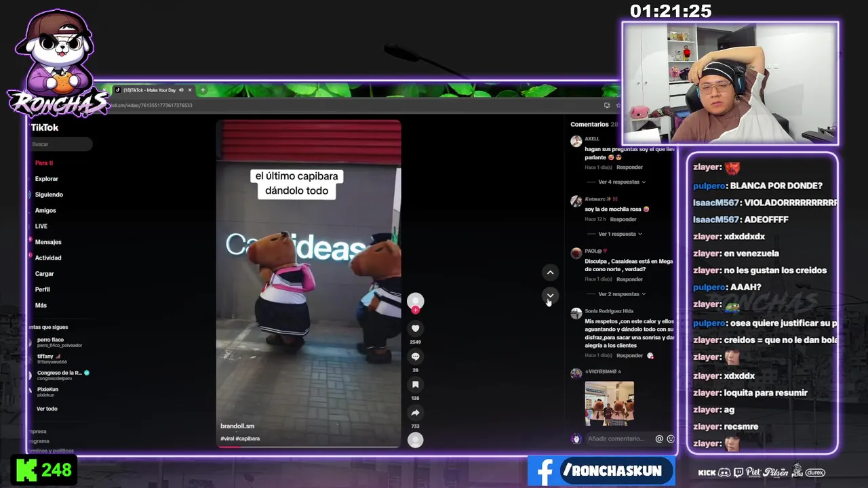The width and height of the screenshot is (868, 488).
Task: Open followed account 'PixleKun'
Action: tap(47, 392)
